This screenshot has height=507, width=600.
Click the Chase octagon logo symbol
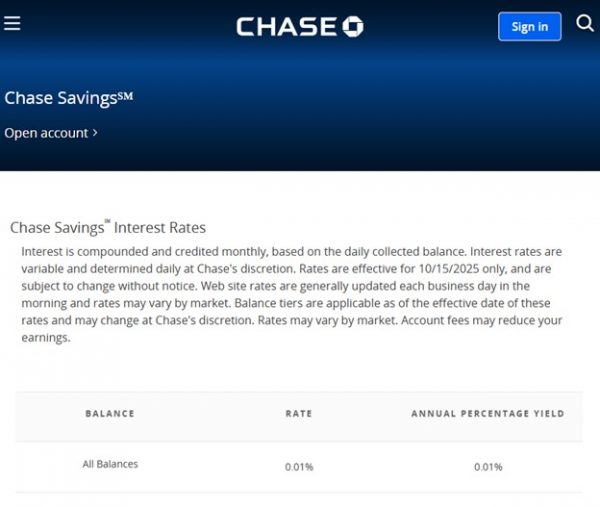[x=353, y=26]
